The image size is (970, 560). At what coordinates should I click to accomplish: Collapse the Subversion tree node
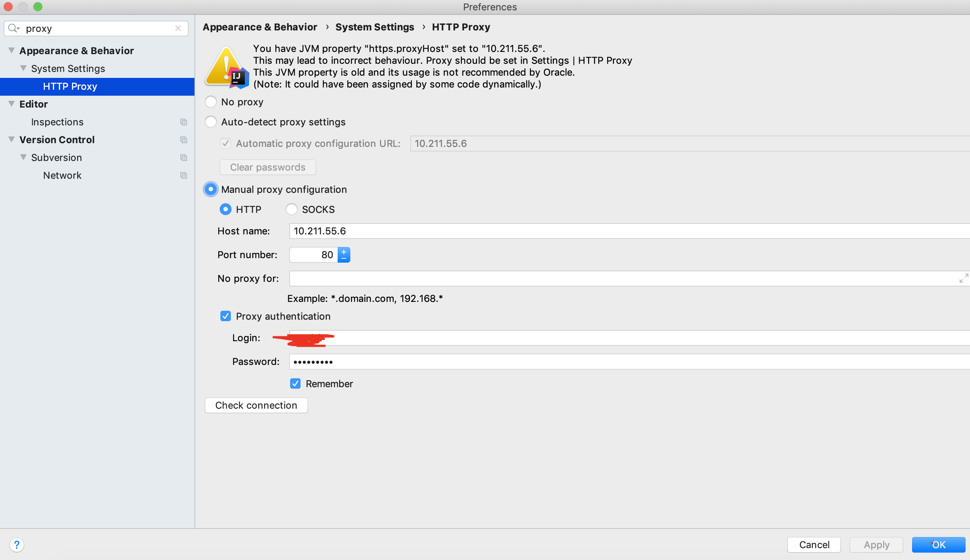[23, 157]
